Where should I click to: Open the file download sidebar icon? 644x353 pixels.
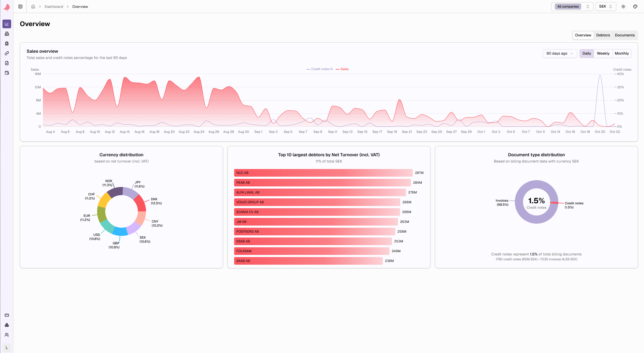click(7, 63)
